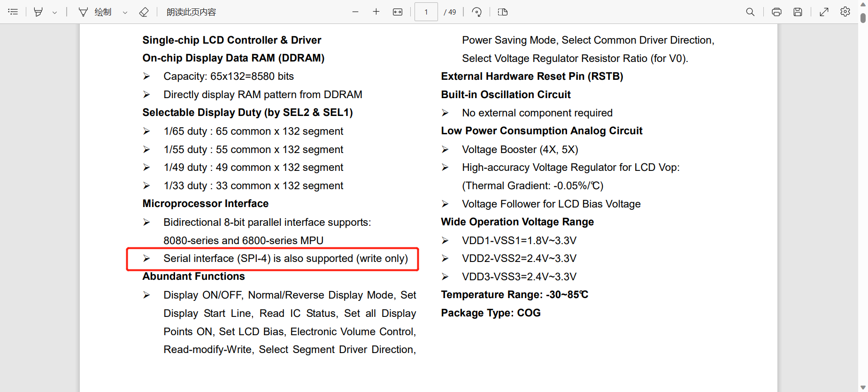Save the PDF with the floppy icon
This screenshot has width=868, height=392.
pyautogui.click(x=798, y=12)
